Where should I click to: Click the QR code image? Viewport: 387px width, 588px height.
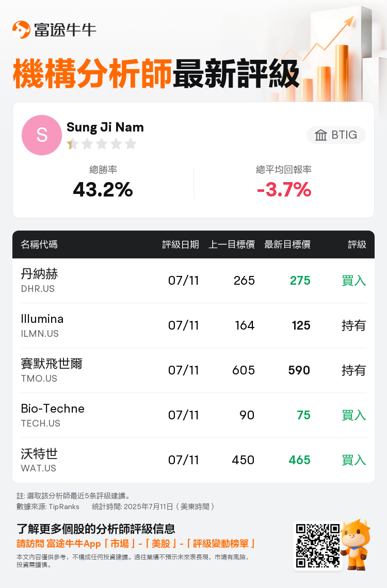pyautogui.click(x=318, y=546)
